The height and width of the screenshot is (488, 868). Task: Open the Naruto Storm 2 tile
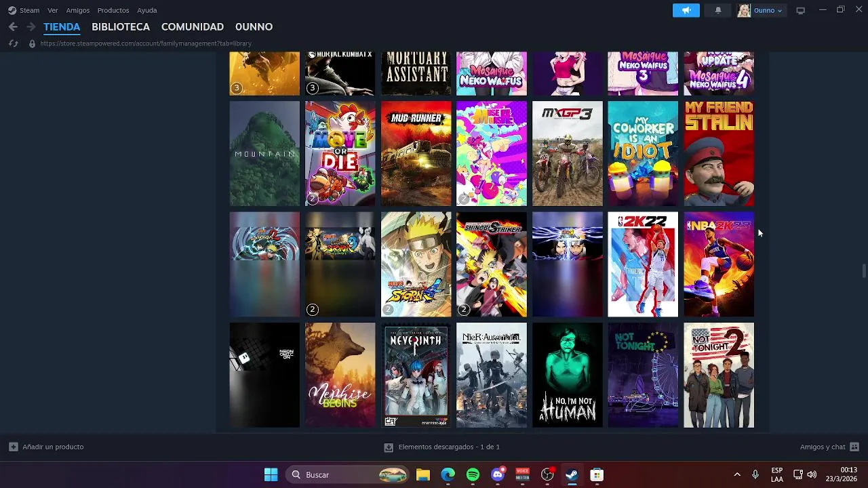click(x=264, y=264)
